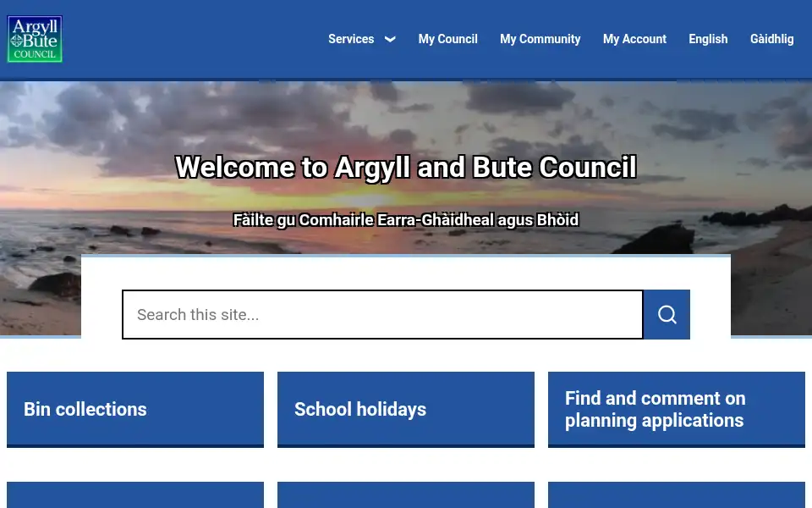Screen dimensions: 812x508
Task: Switch language to English
Action: (x=708, y=39)
